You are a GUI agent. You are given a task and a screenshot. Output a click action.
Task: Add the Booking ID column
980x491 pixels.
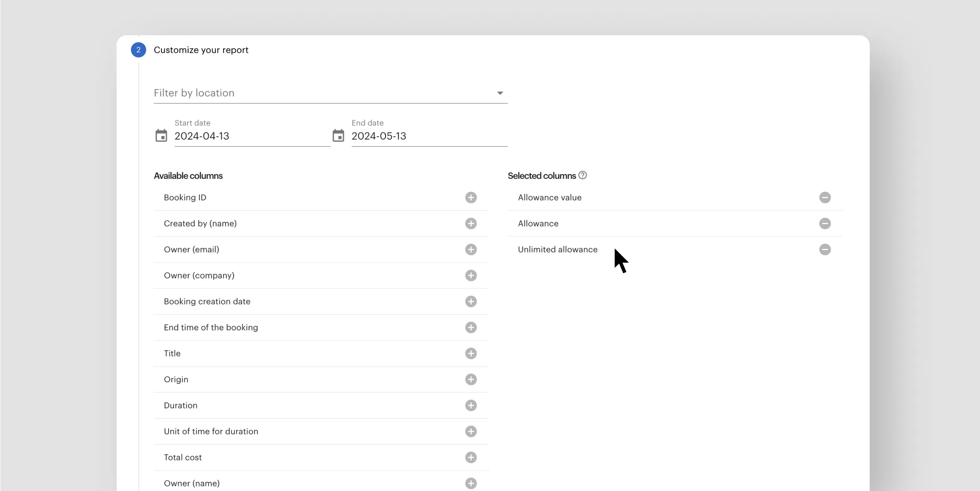pyautogui.click(x=471, y=198)
